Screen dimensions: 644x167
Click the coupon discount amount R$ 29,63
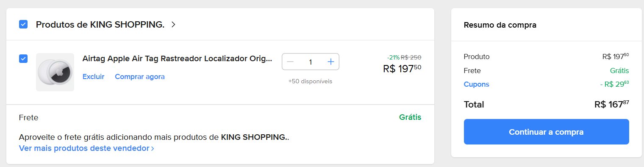click(x=614, y=84)
